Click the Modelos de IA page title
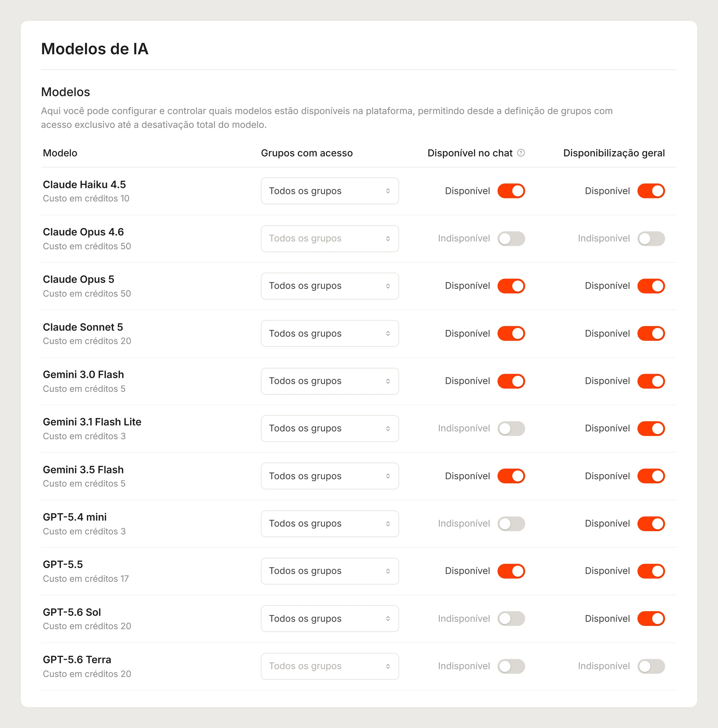The height and width of the screenshot is (728, 718). click(95, 49)
